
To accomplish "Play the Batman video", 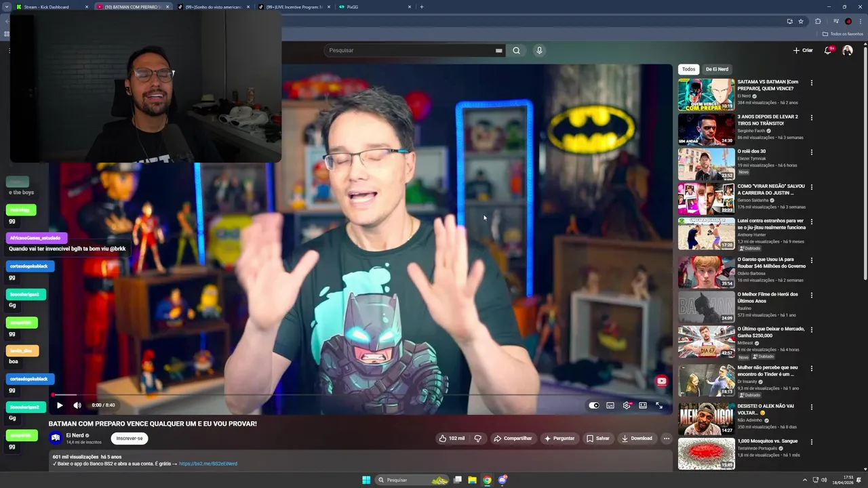I will [60, 405].
